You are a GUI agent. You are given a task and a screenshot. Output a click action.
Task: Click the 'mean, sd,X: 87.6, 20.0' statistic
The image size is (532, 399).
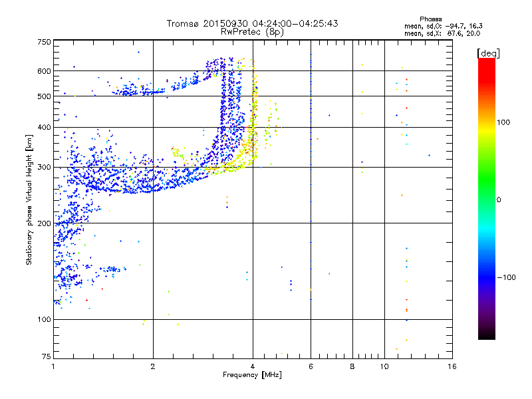442,33
